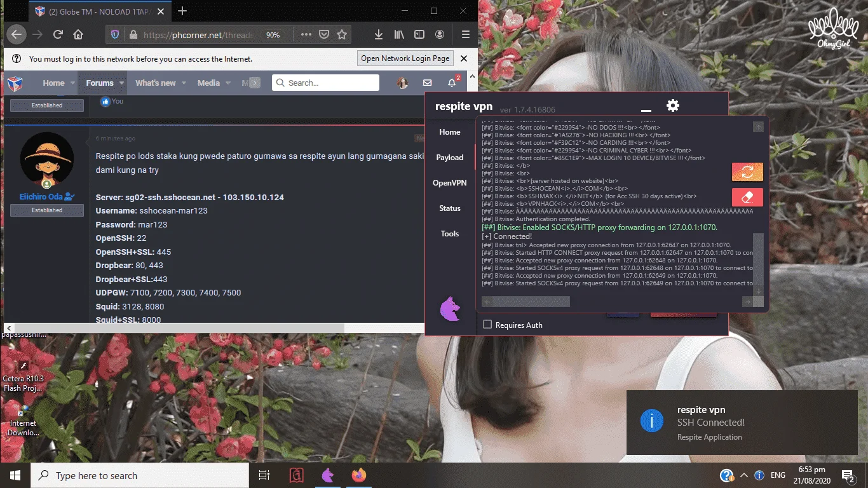Click the log's vertical scrollbar thumb
This screenshot has width=868, height=488.
coord(758,259)
